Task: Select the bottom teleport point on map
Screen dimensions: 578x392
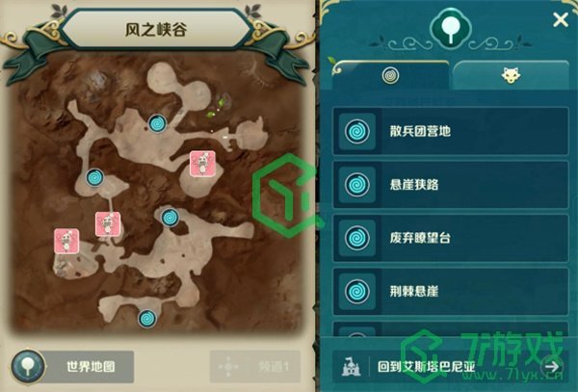Action: tap(147, 318)
